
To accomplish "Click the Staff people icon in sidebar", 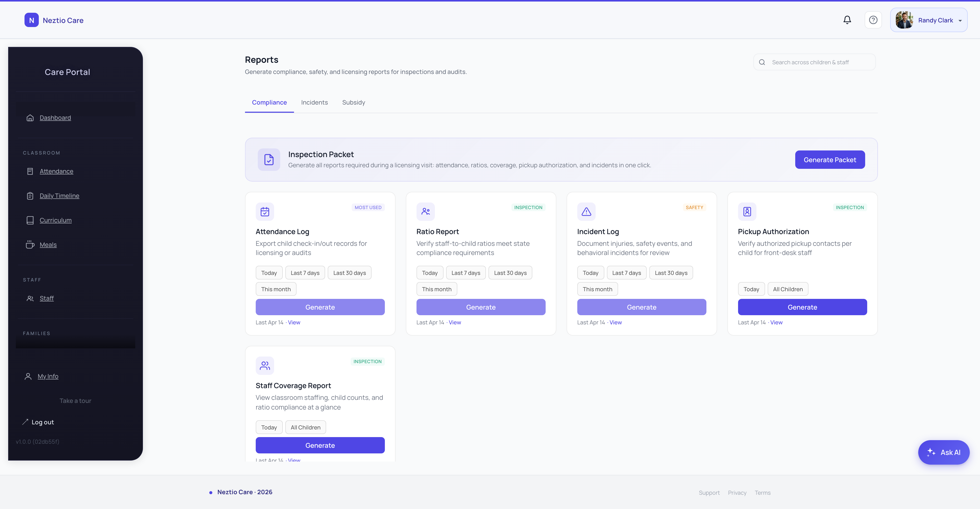I will click(30, 298).
